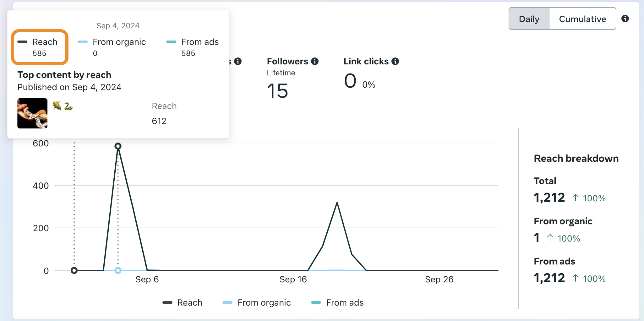The width and height of the screenshot is (644, 321).
Task: Click the Published on Sep 4, 2024 text
Action: click(69, 87)
